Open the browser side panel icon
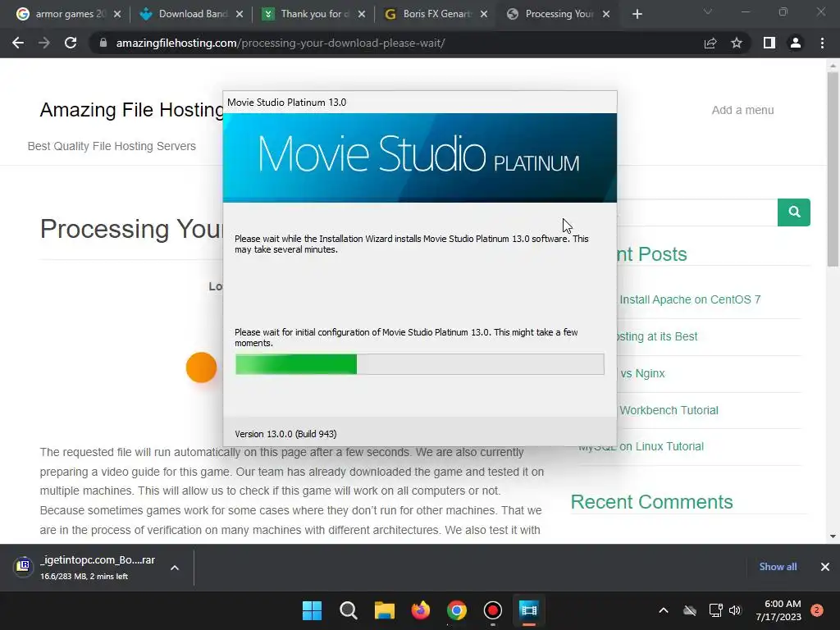Screen dimensions: 840x630 [x=769, y=43]
